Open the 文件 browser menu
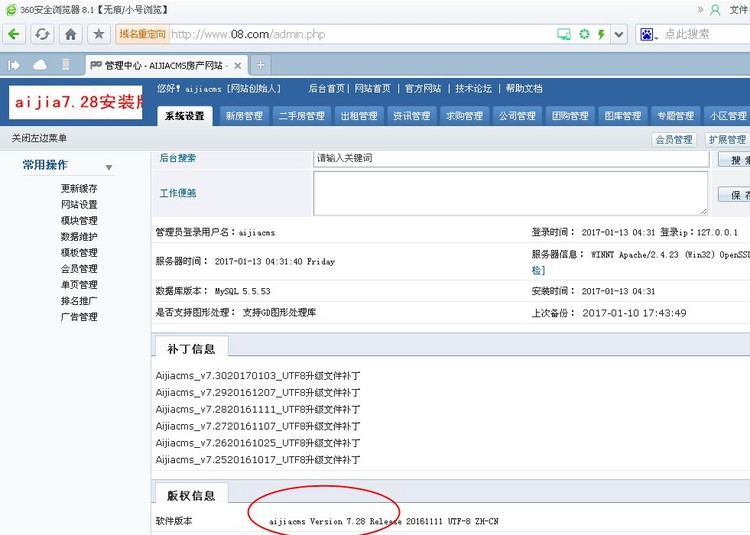 coord(739,10)
